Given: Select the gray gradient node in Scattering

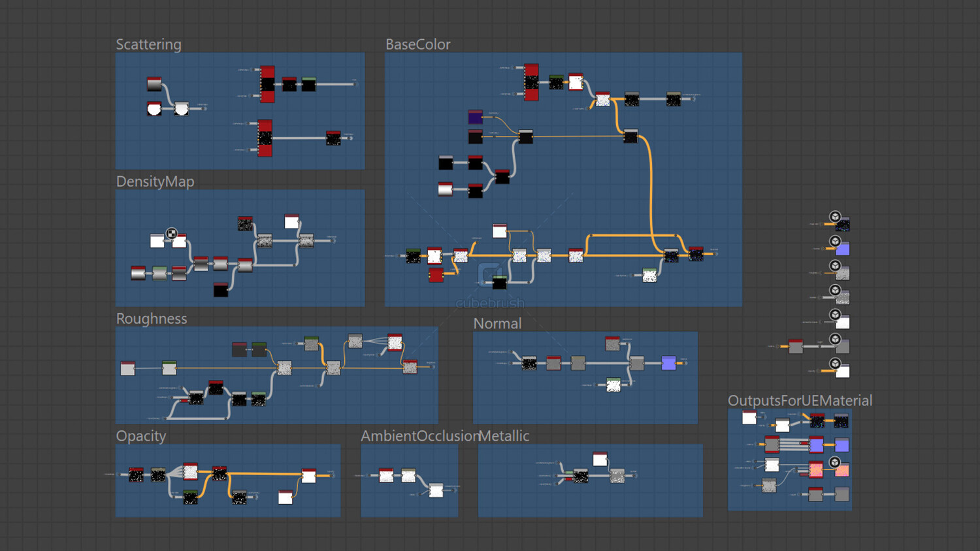Looking at the screenshot, I should [154, 84].
